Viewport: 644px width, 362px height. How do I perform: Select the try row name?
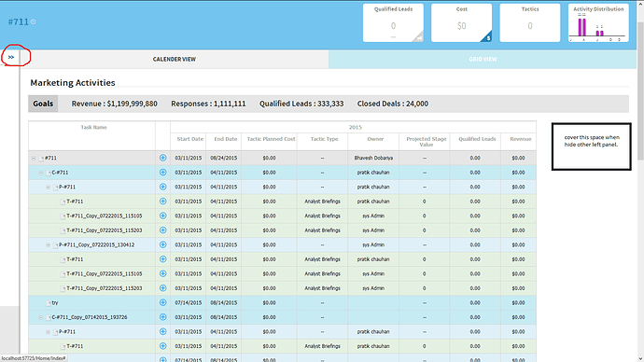55,303
